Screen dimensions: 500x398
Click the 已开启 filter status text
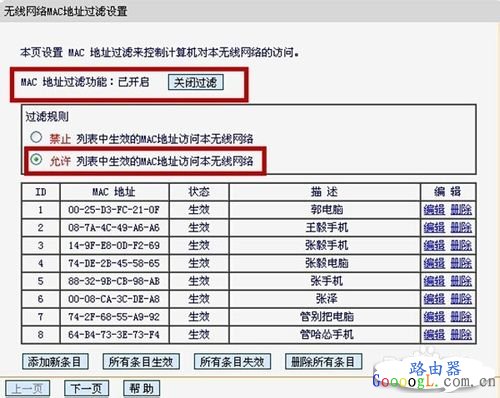pyautogui.click(x=133, y=82)
